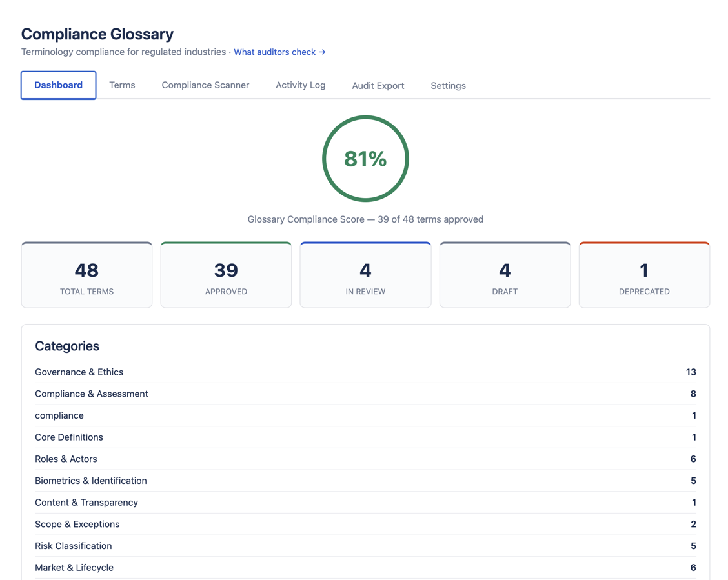Click the Deprecated stat card
This screenshot has height=580, width=728.
point(644,275)
